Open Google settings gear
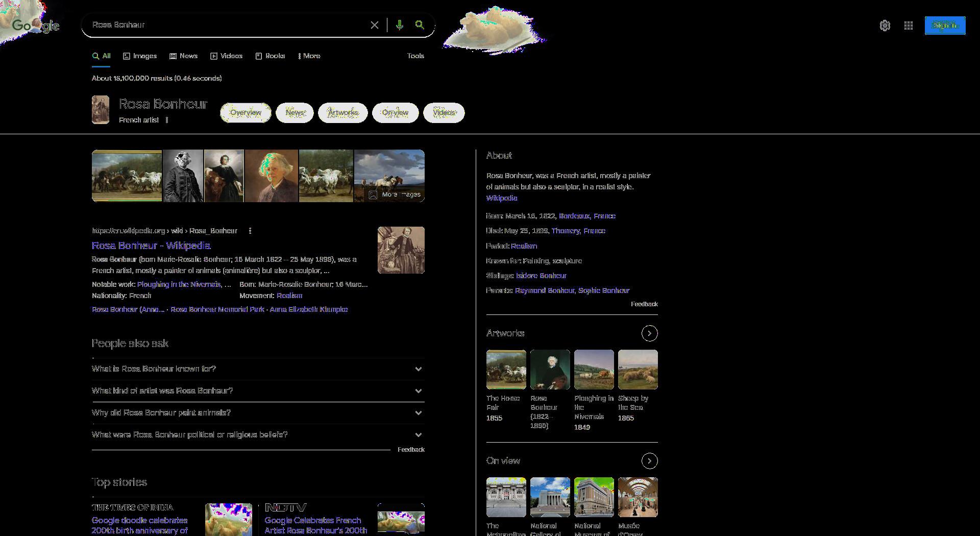980x536 pixels. click(x=885, y=26)
